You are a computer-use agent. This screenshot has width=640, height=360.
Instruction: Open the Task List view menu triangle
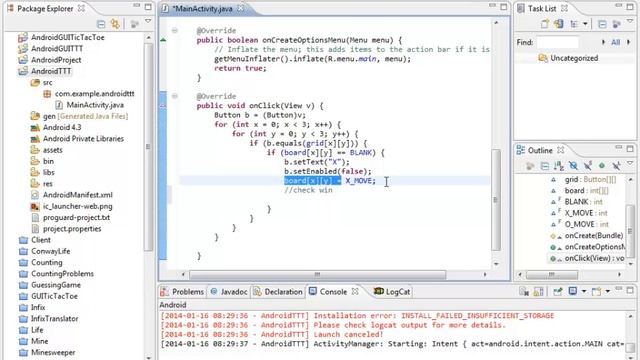(630, 21)
